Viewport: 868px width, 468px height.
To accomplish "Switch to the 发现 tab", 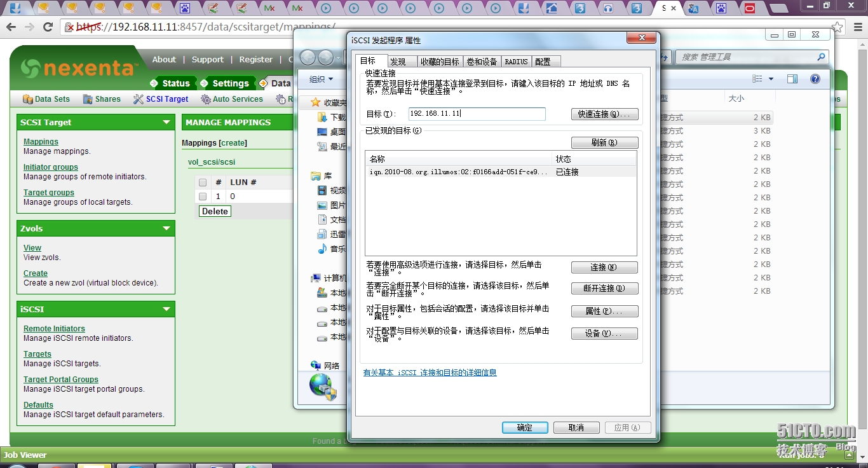I will click(x=402, y=62).
